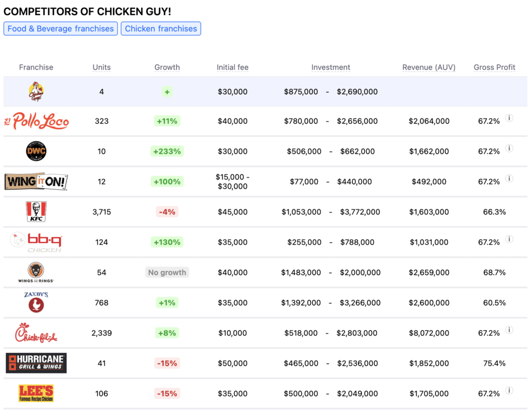Click the 75.4% gross profit value
The height and width of the screenshot is (414, 532).
click(495, 364)
